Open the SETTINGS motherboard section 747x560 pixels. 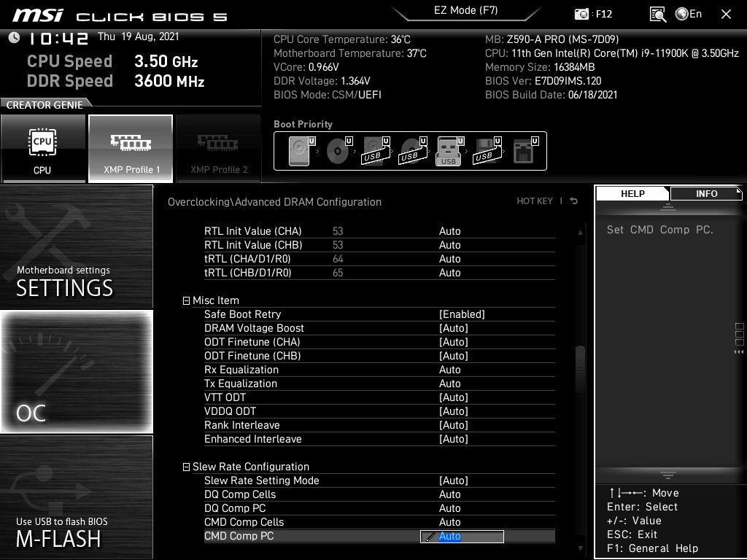[76, 246]
